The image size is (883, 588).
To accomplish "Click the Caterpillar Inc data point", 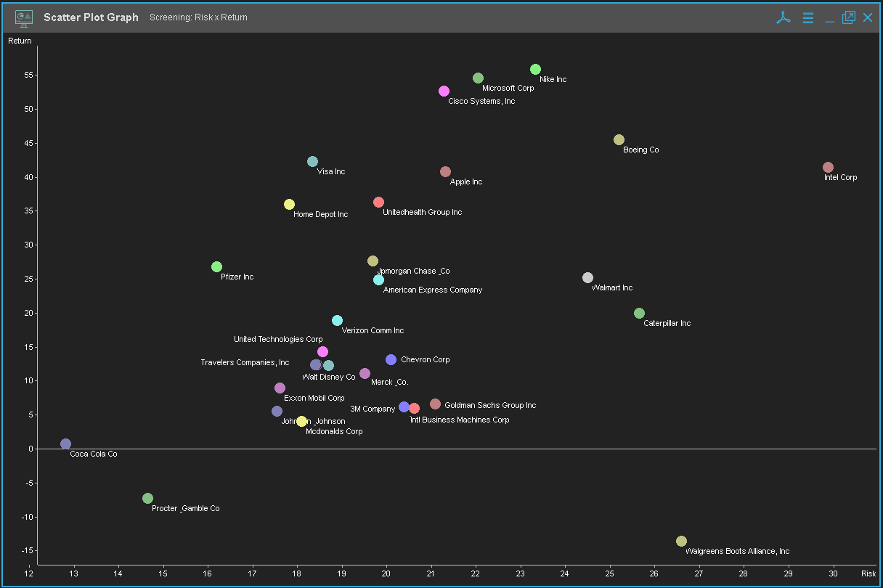I will (639, 313).
